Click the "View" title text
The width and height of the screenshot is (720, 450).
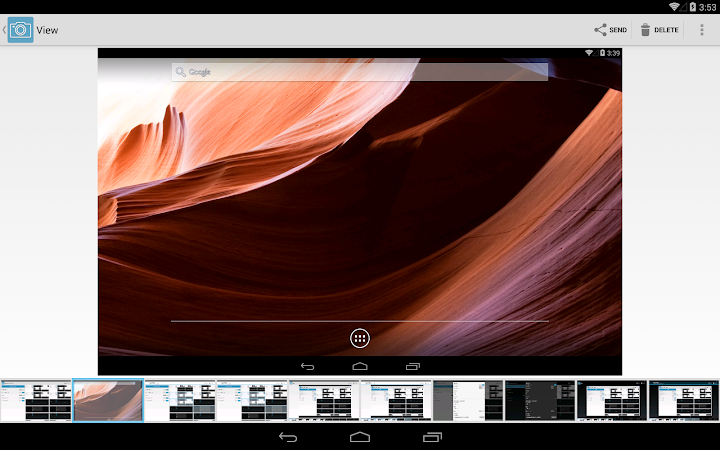click(47, 30)
